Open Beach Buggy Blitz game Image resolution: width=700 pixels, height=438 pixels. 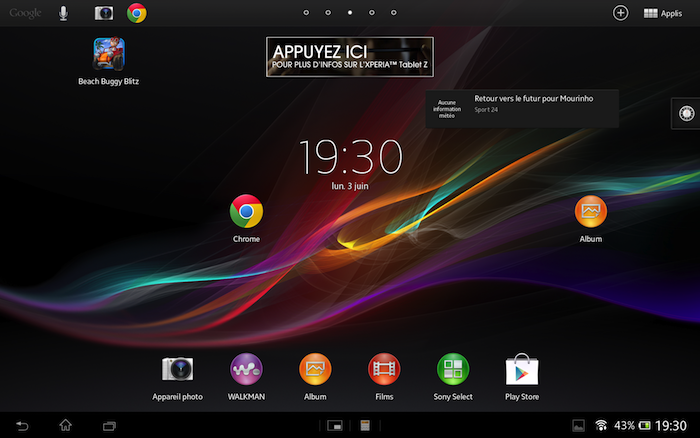pyautogui.click(x=108, y=54)
